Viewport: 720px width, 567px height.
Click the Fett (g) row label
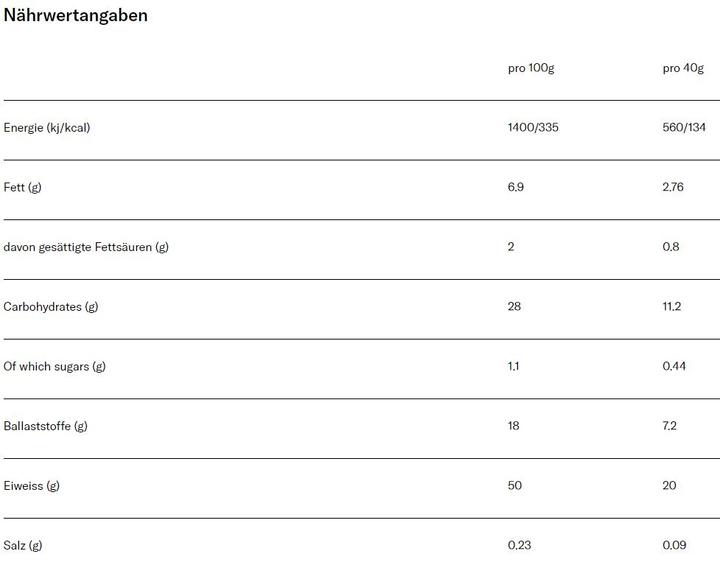[22, 187]
